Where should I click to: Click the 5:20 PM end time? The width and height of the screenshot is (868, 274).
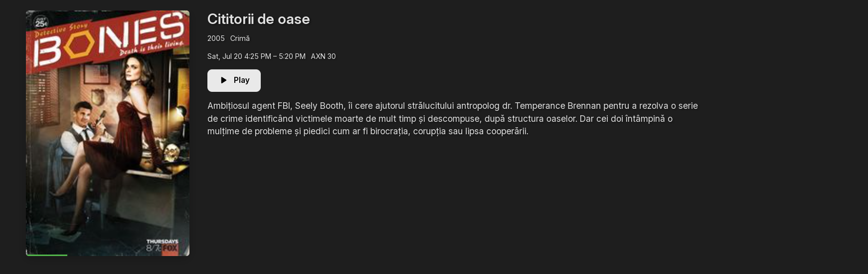click(x=292, y=56)
